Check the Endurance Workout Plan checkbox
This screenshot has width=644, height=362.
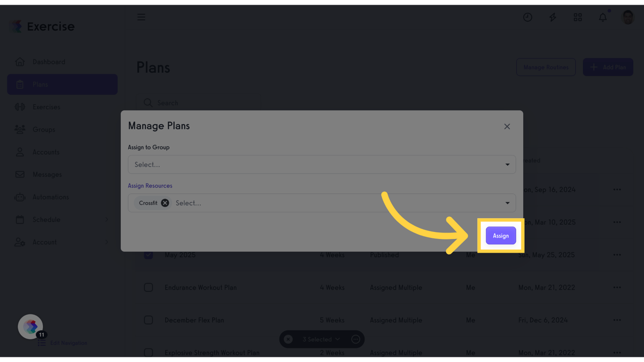pyautogui.click(x=149, y=288)
